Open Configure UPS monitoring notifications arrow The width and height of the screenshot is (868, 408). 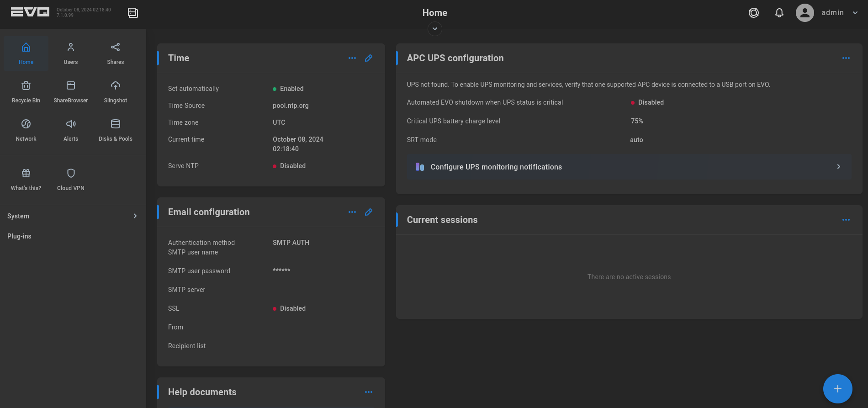click(x=839, y=167)
